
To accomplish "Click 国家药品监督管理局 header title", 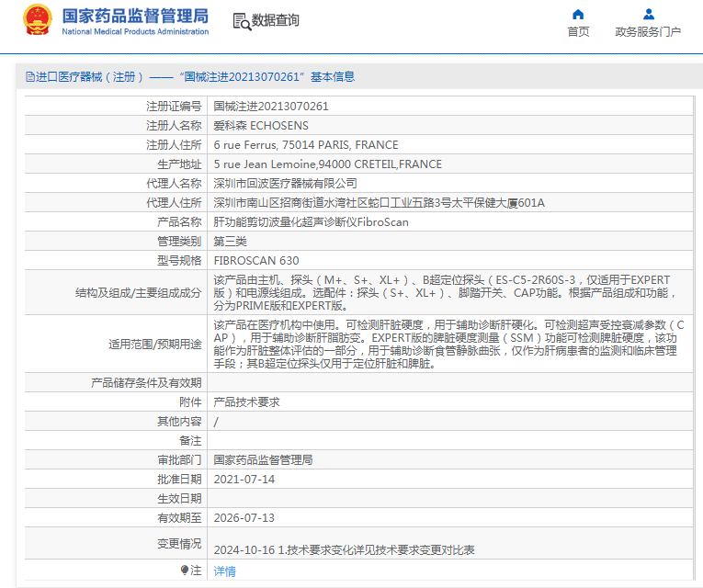I will [135, 16].
